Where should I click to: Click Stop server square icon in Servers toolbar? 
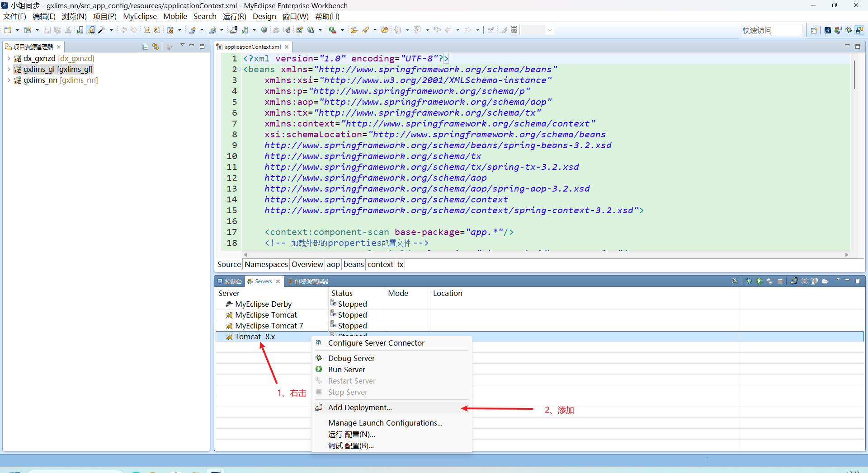point(780,281)
